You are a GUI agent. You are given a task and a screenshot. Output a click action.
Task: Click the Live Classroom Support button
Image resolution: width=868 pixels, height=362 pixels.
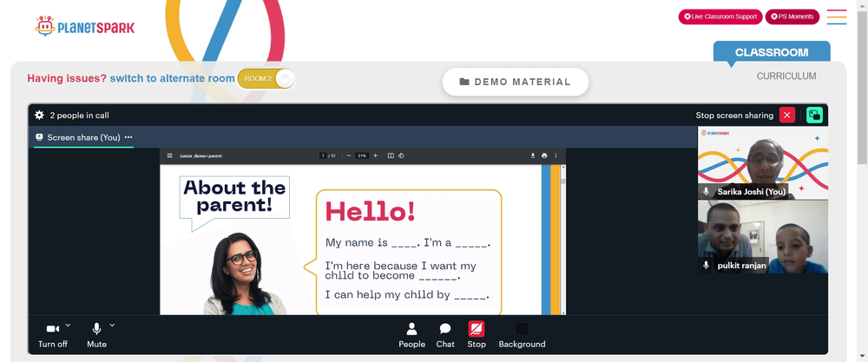[720, 16]
